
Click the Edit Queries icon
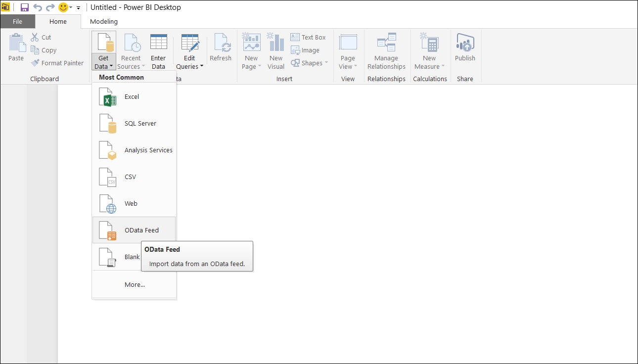coord(190,43)
